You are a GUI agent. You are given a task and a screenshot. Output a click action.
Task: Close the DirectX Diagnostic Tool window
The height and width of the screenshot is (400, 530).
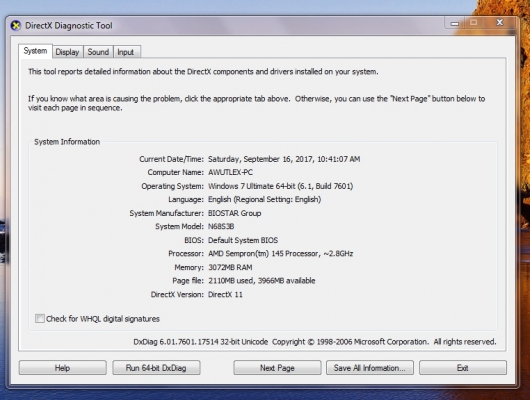pyautogui.click(x=500, y=23)
